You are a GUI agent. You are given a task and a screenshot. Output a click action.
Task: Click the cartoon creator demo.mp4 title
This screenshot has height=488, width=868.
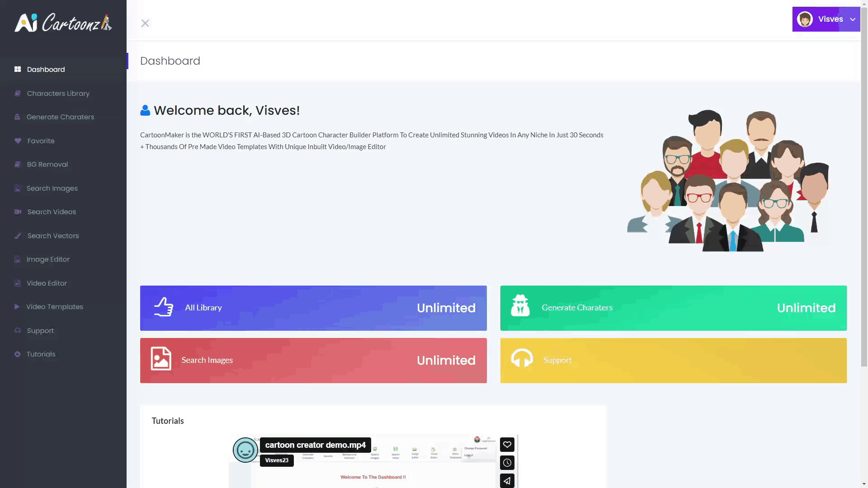315,445
